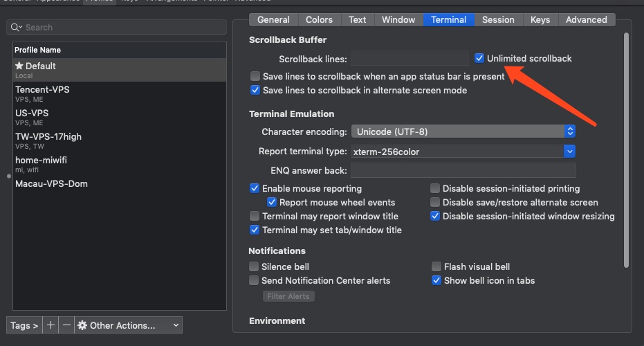Click the profile Search field

tap(117, 28)
